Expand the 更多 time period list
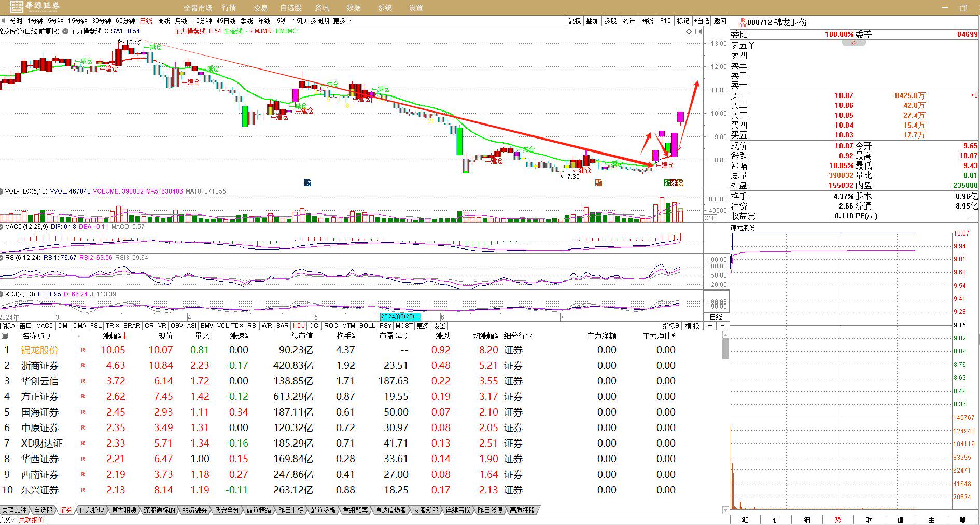Screen dimensions: 980x525 click(x=342, y=21)
